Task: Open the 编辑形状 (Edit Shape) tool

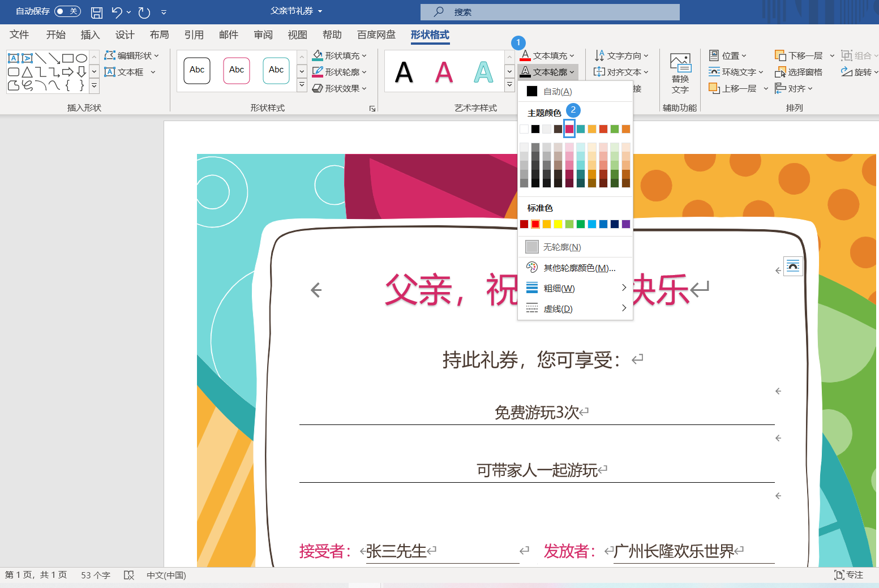Action: tap(131, 55)
